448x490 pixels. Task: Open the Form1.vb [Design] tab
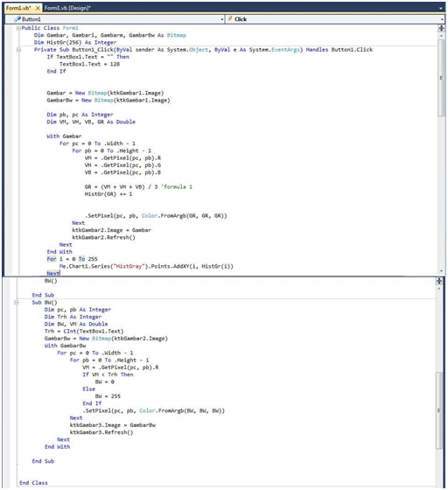pos(67,8)
